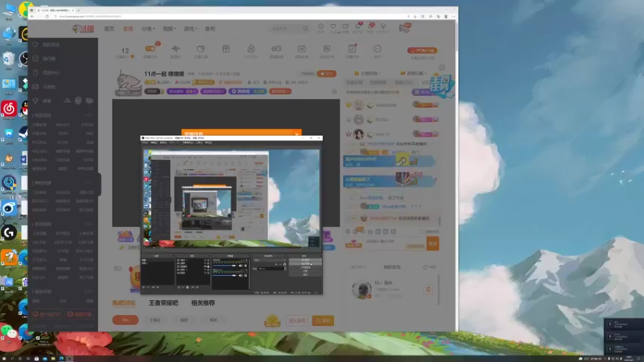Click the waveform icon in the streamer toolbar
644x362 pixels.
pos(175,49)
